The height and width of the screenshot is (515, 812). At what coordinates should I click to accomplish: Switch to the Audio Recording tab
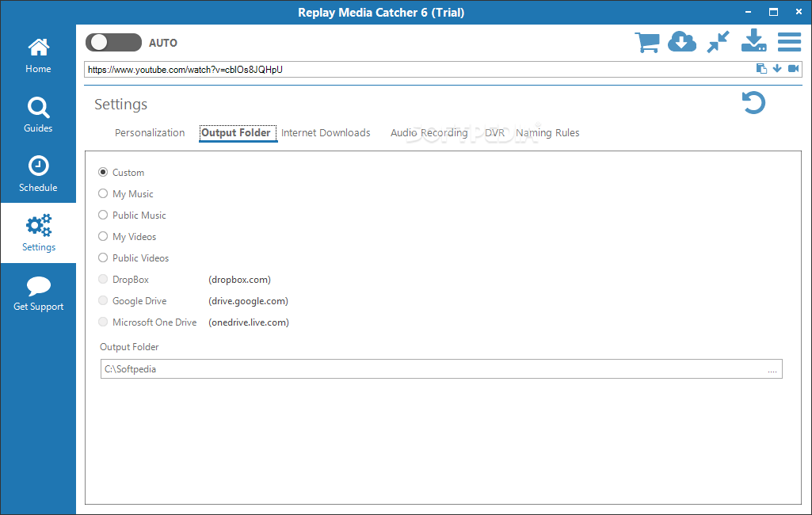429,132
